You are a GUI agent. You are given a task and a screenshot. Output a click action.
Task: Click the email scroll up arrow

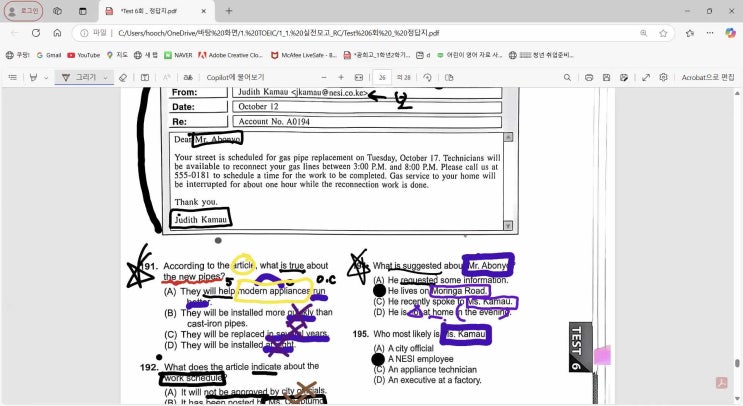pyautogui.click(x=508, y=137)
